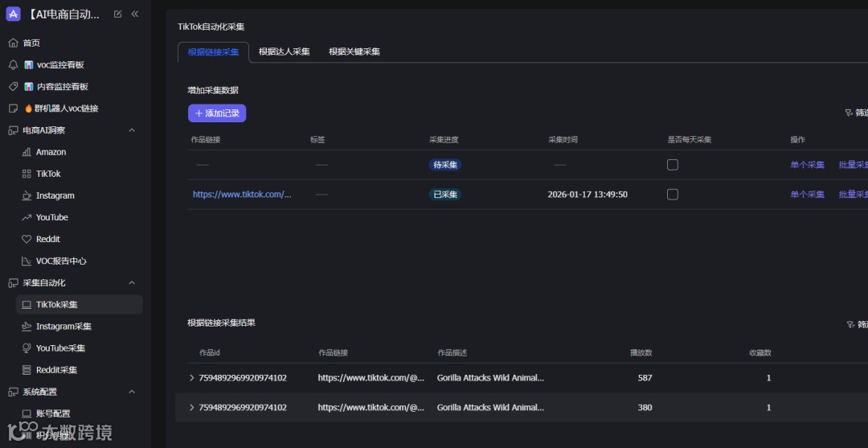The width and height of the screenshot is (868, 448).
Task: Expand the result row with 587 plays
Action: pyautogui.click(x=191, y=378)
